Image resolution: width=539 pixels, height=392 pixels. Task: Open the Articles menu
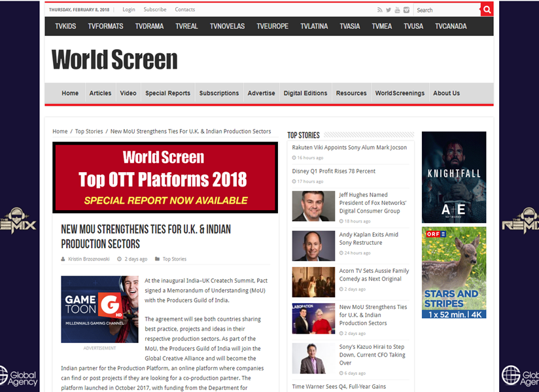[100, 93]
